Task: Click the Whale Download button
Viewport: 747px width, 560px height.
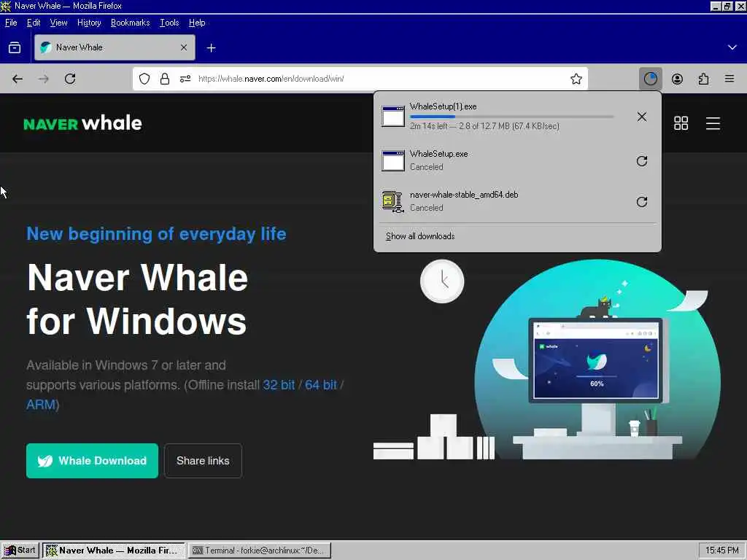Action: tap(92, 461)
